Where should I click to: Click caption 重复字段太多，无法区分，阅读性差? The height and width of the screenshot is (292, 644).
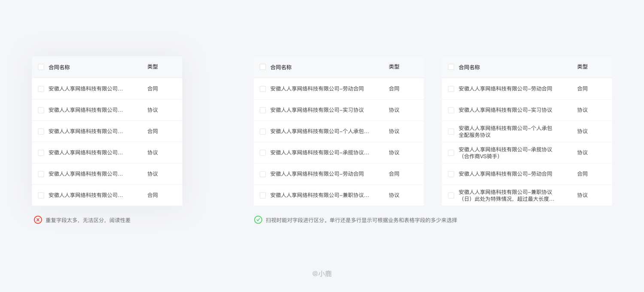88,220
